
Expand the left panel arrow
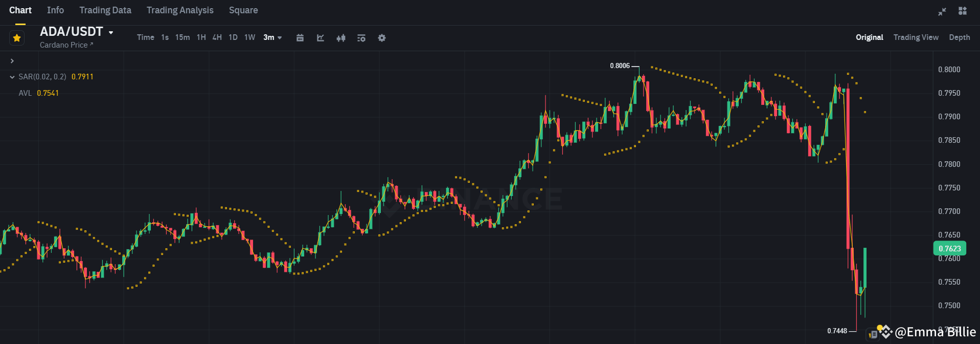pyautogui.click(x=11, y=60)
